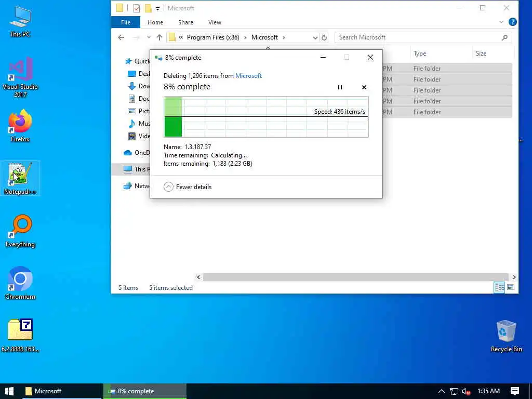
Task: Launch the Visual Studio 2017 desktop shortcut
Action: (x=20, y=77)
